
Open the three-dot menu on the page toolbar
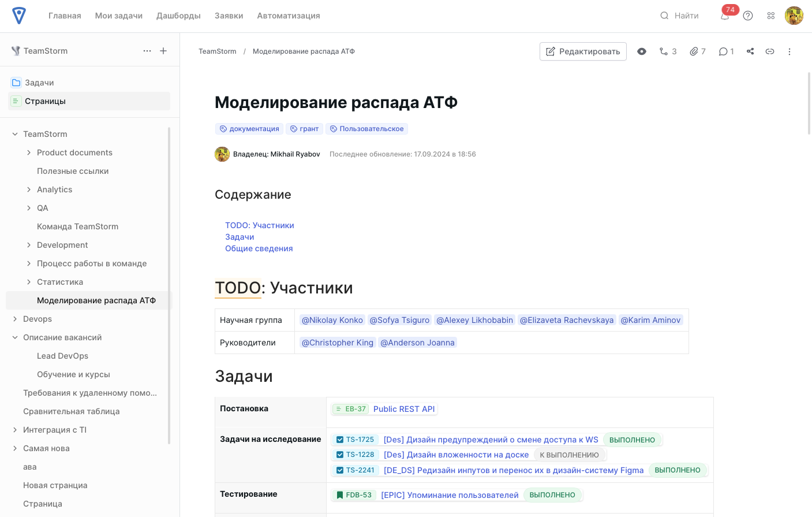point(789,51)
